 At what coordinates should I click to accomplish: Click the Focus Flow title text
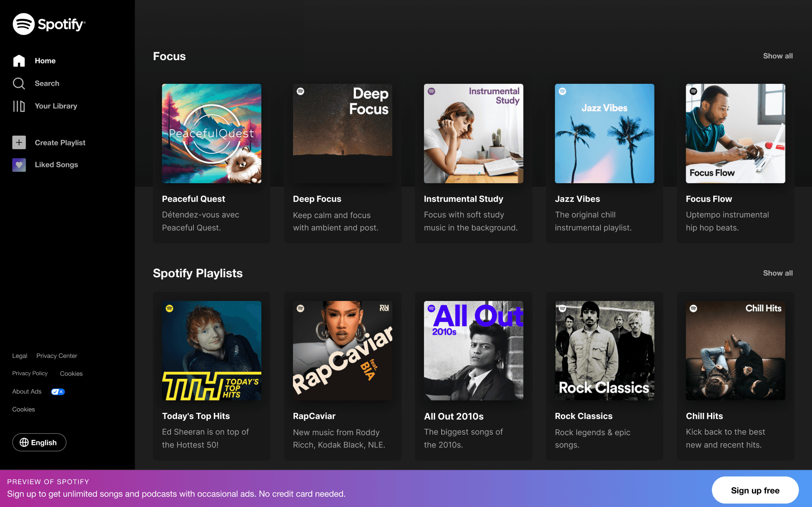[x=709, y=199]
